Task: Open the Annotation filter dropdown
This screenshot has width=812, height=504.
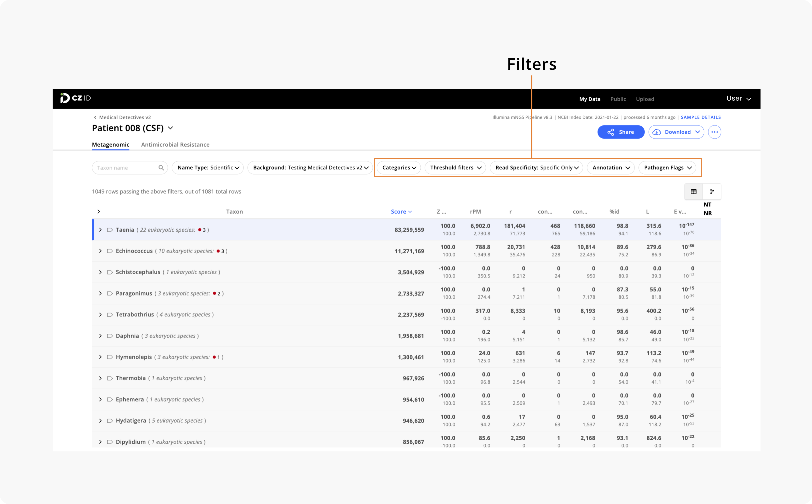Action: point(611,168)
